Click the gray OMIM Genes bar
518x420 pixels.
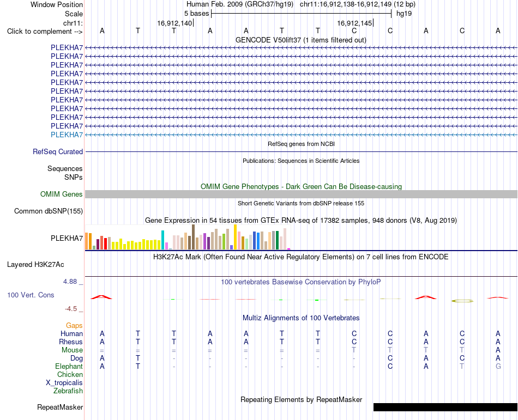pyautogui.click(x=301, y=194)
